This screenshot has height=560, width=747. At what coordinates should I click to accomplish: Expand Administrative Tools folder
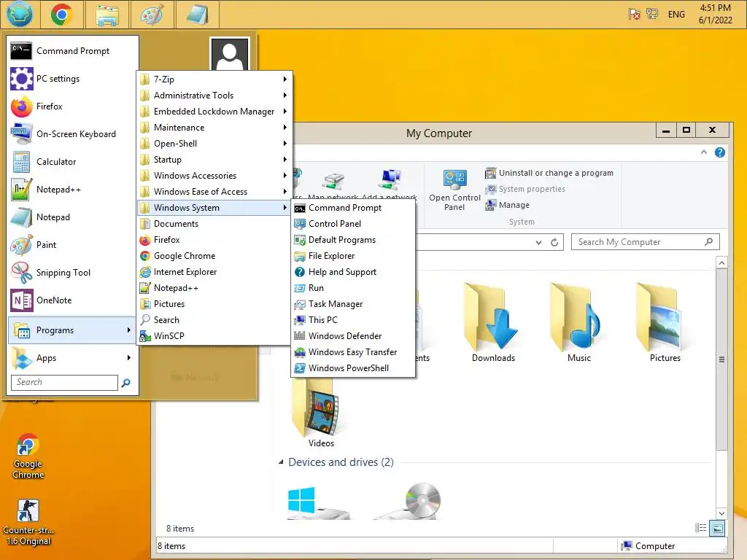click(214, 96)
